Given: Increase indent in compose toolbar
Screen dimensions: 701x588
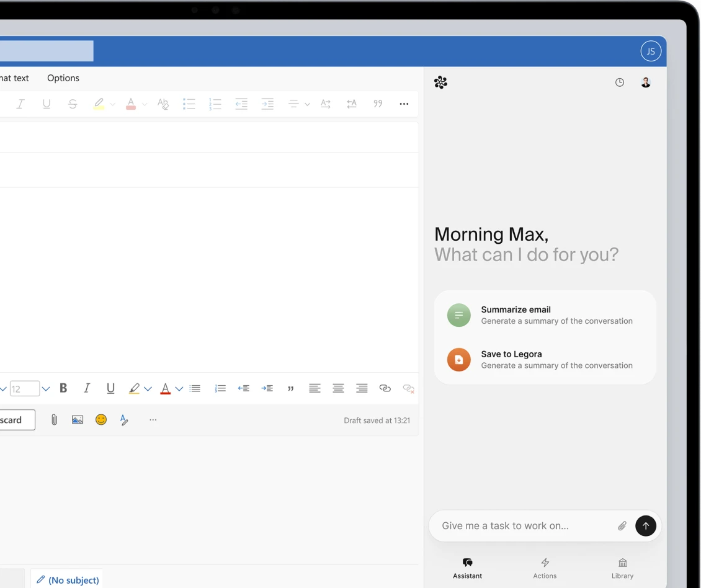Looking at the screenshot, I should point(267,388).
